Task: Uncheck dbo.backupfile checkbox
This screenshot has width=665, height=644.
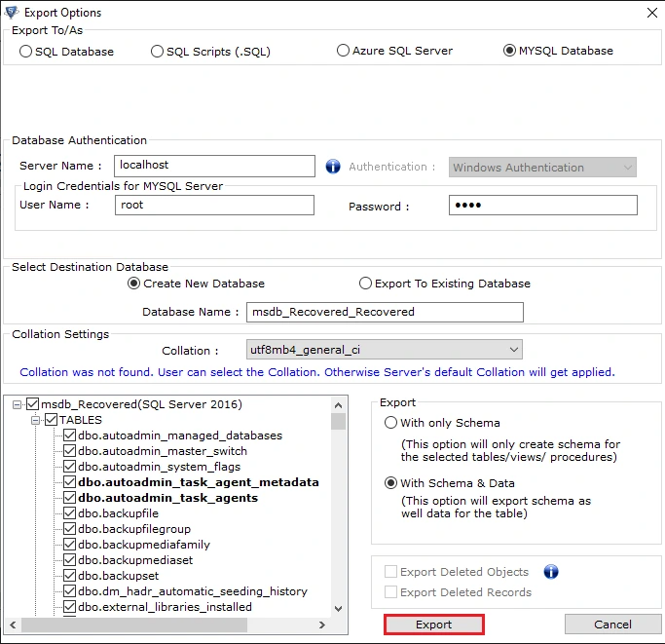Action: point(69,513)
